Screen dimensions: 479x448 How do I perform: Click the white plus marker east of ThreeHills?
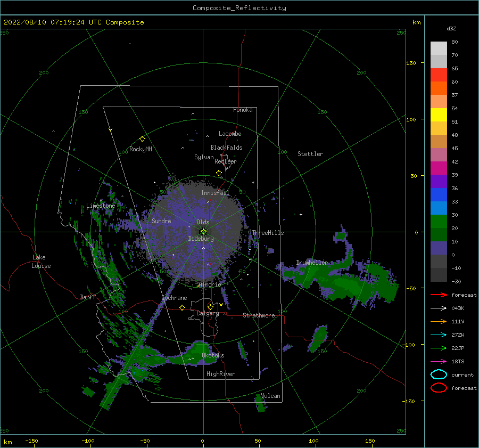(301, 214)
